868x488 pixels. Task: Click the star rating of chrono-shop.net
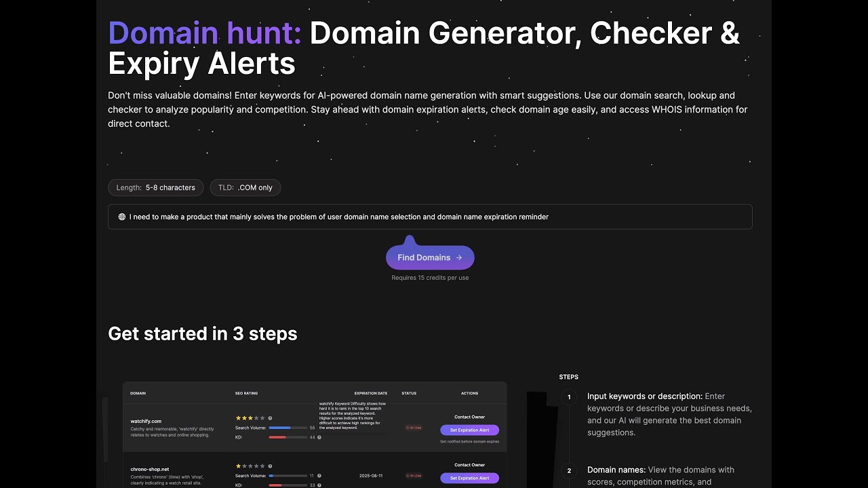pos(250,466)
